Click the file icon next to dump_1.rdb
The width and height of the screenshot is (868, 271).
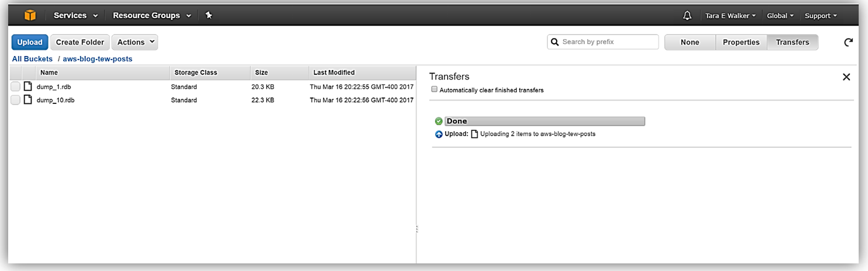[27, 86]
